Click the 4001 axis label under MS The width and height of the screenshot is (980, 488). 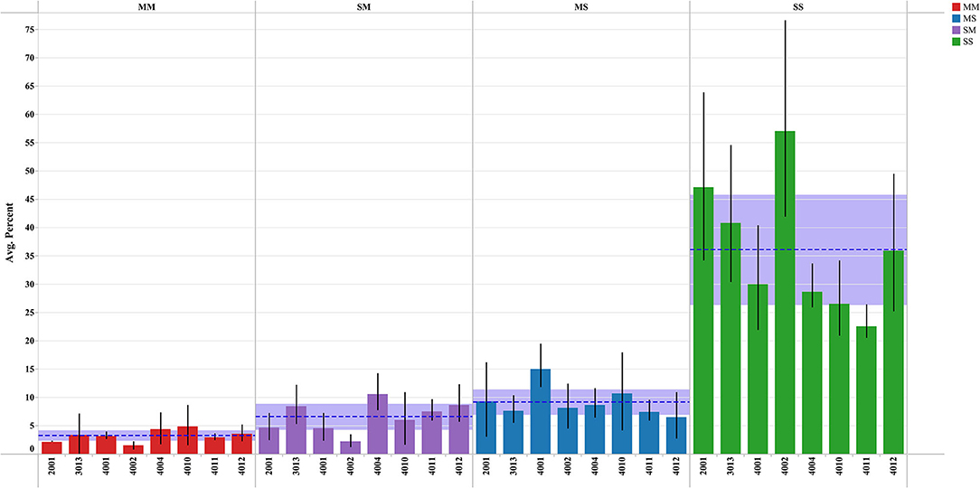(x=540, y=466)
